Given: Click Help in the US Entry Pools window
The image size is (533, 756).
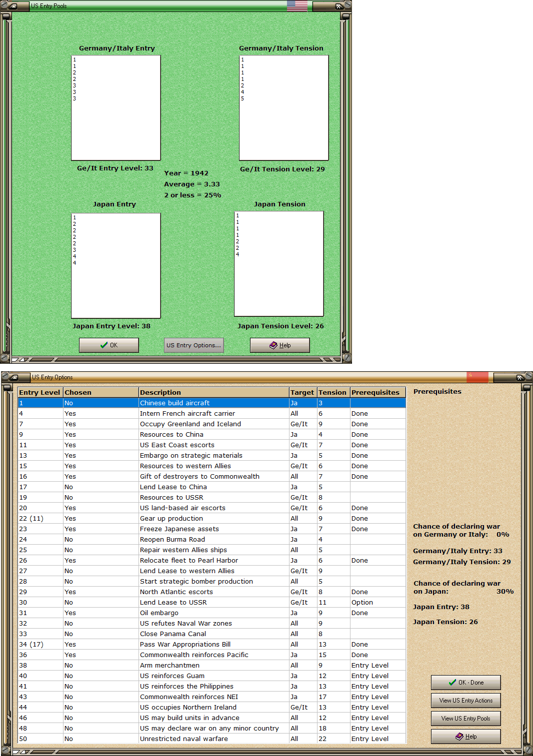Looking at the screenshot, I should tap(280, 345).
